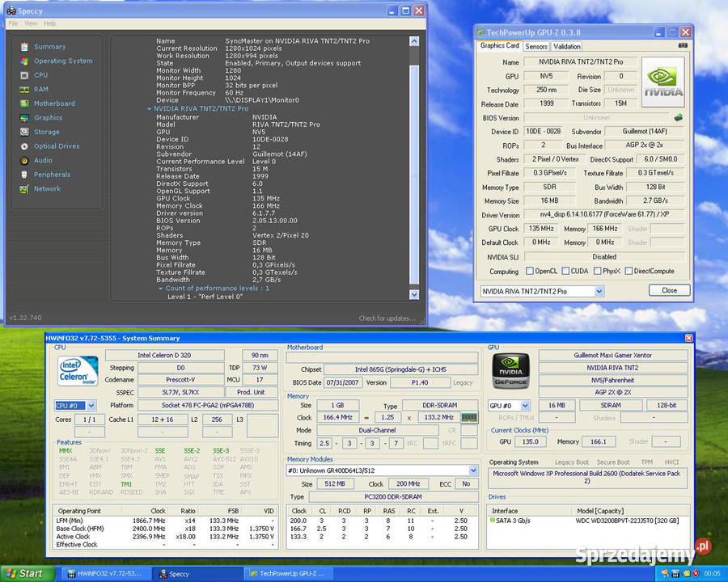Click the Audio speaker icon in Speccy
This screenshot has height=582, width=728.
24,161
